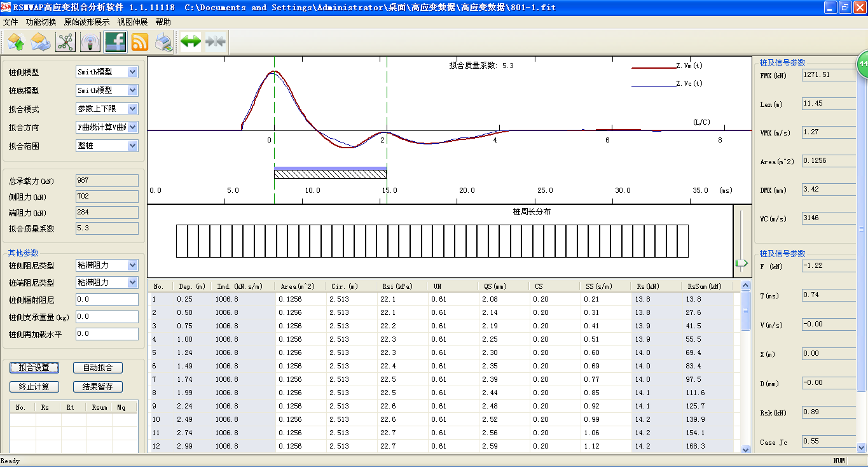Viewport: 868px width, 467px height.
Task: Click the 总承载力 value field 987
Action: [x=107, y=181]
